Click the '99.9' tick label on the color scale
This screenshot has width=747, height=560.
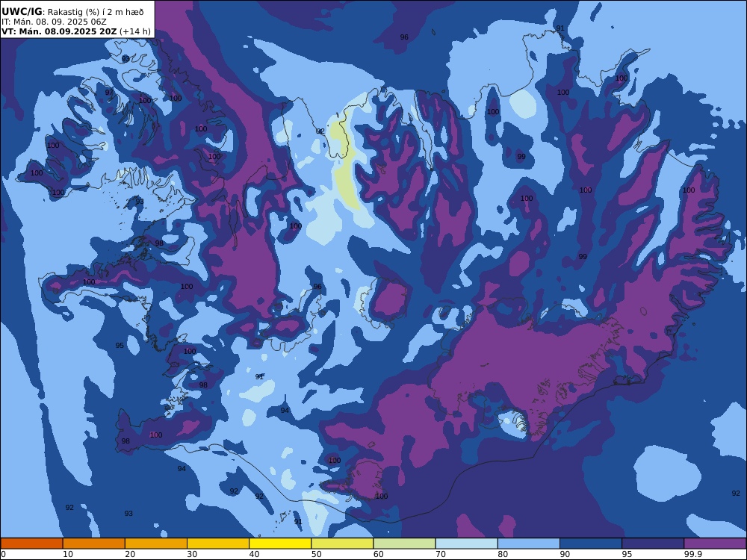[x=692, y=554]
